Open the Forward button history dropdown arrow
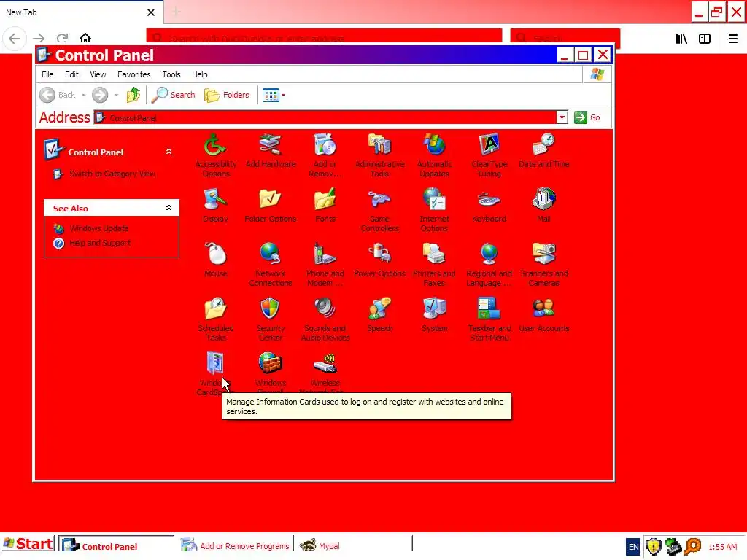This screenshot has height=560, width=747. 116,96
